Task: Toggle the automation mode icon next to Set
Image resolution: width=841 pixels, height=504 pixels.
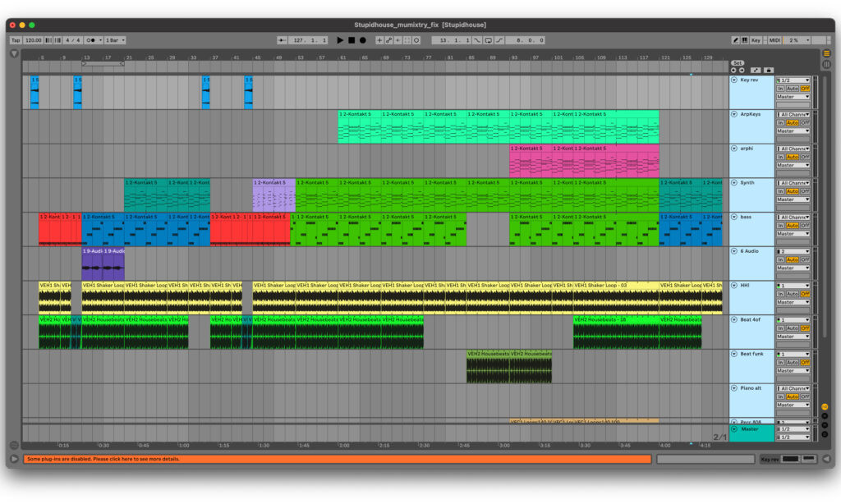Action: pyautogui.click(x=756, y=71)
